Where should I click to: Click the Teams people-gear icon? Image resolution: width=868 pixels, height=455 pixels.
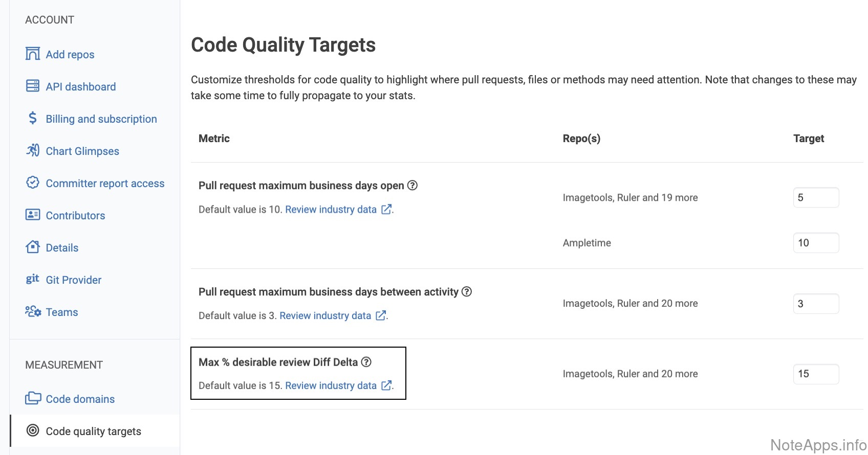click(x=33, y=311)
